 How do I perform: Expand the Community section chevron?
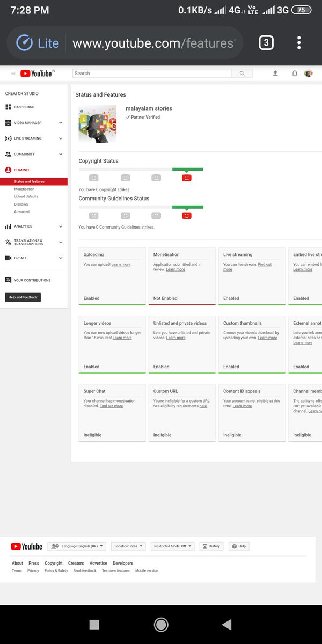pyautogui.click(x=61, y=154)
